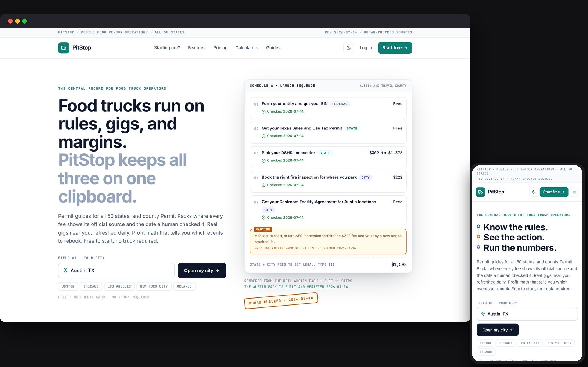Select the desktop NEW YORK CITY chip
Screen dimensions: 588x367
coord(154,286)
